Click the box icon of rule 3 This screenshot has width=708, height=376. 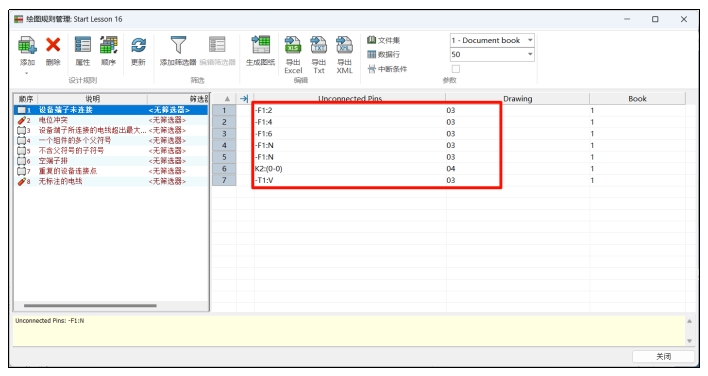pyautogui.click(x=21, y=130)
